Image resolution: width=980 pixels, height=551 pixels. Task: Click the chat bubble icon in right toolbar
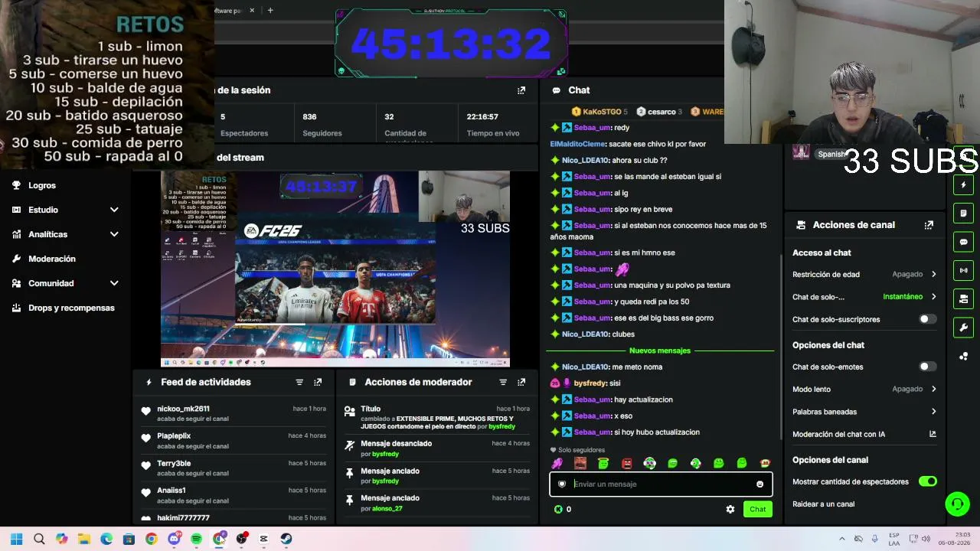coord(963,242)
